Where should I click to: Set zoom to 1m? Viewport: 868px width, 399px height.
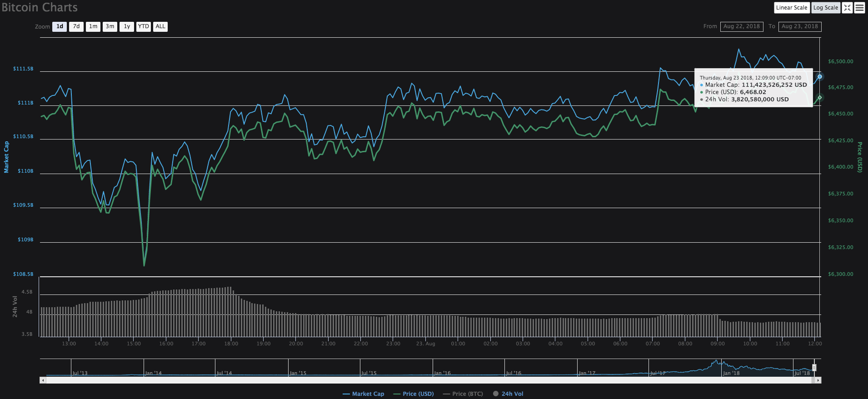[x=93, y=27]
